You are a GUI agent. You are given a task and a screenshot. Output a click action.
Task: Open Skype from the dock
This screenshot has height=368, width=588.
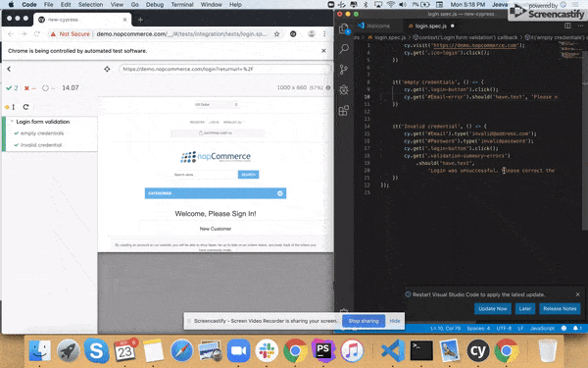[96, 350]
